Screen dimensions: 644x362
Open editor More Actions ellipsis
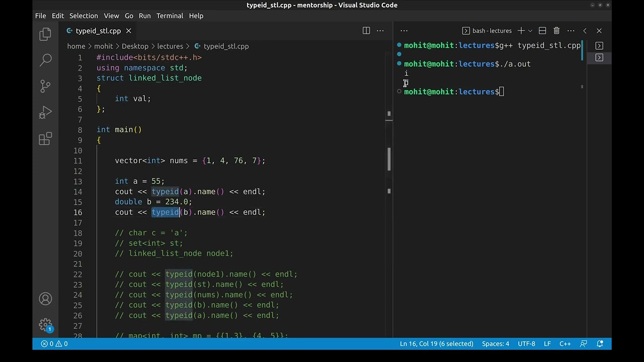coord(380,31)
